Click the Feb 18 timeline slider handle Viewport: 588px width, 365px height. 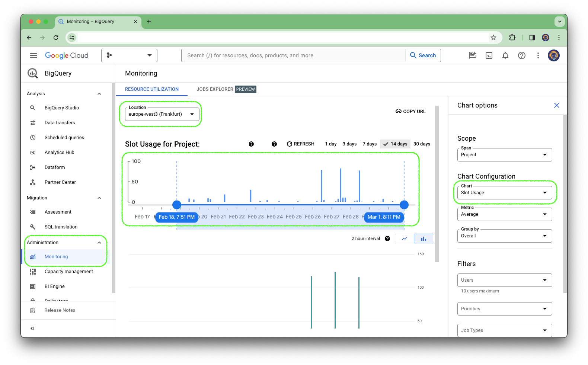pyautogui.click(x=177, y=205)
